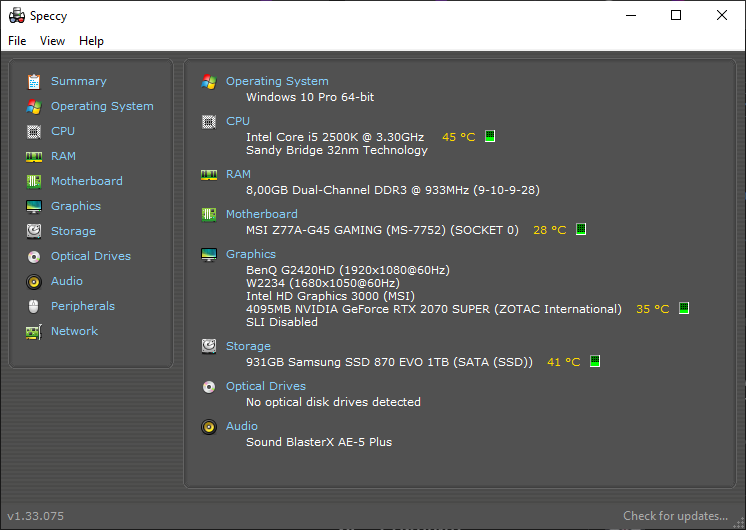
Task: Click the speaker icon beside Audio heading in main panel
Action: [x=209, y=427]
